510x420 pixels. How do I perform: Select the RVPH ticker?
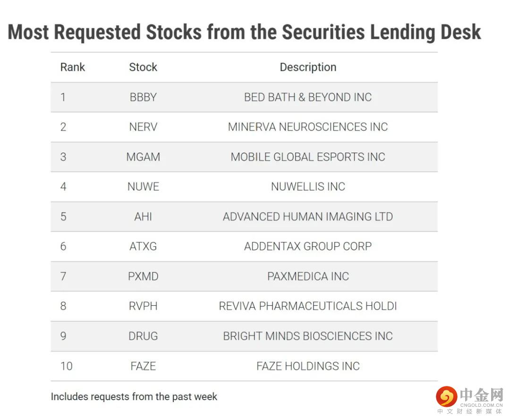pyautogui.click(x=143, y=306)
